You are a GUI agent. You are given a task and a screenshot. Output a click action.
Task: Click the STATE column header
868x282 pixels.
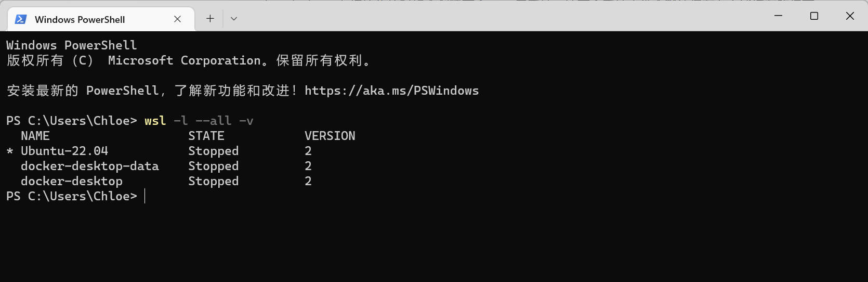206,136
